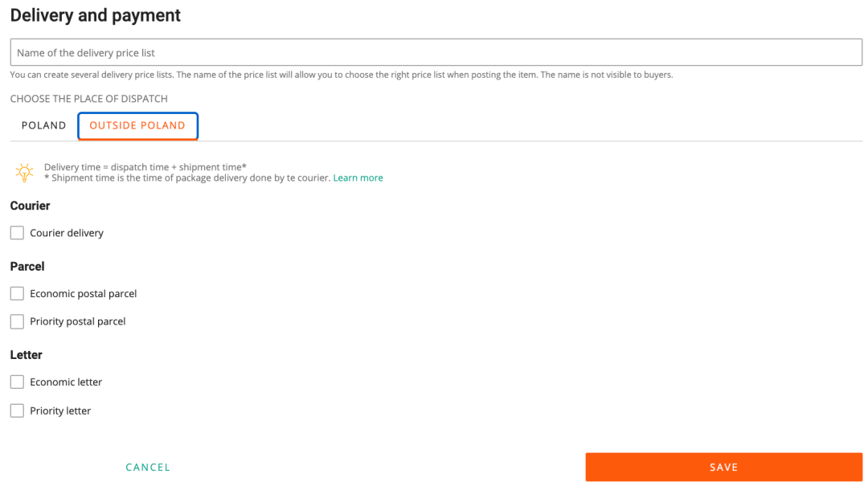Click the delivery price list name field
The width and height of the screenshot is (868, 490).
point(436,52)
